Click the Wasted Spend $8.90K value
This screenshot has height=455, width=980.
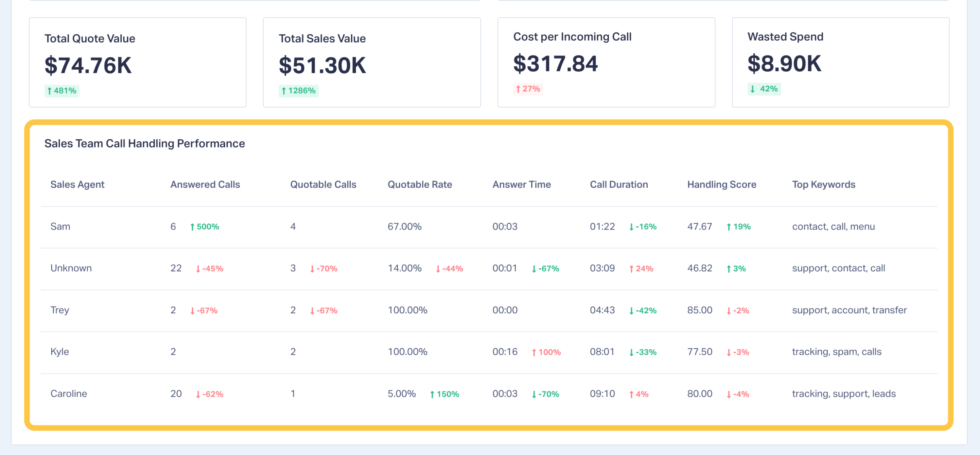pos(784,64)
